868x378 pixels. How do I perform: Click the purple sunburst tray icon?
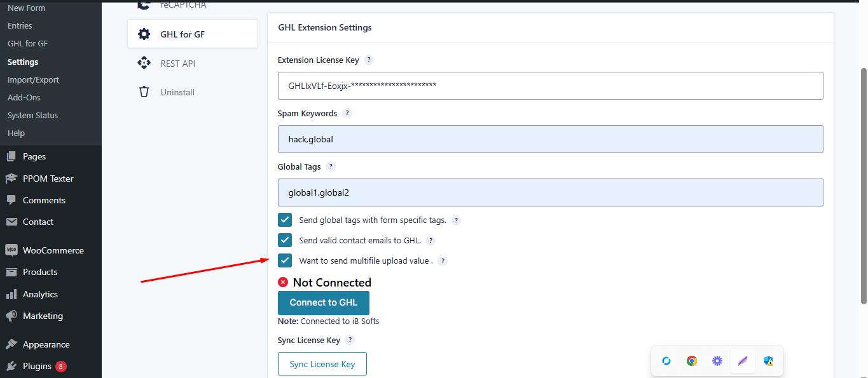pyautogui.click(x=717, y=361)
